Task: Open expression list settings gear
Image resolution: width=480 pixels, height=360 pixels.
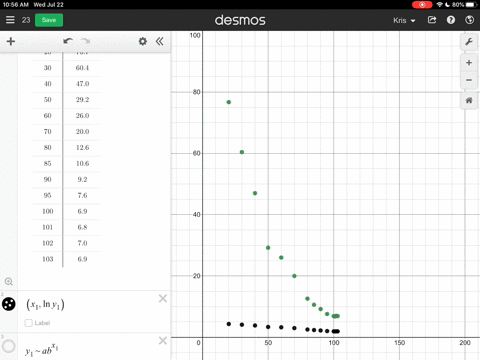Action: click(143, 41)
